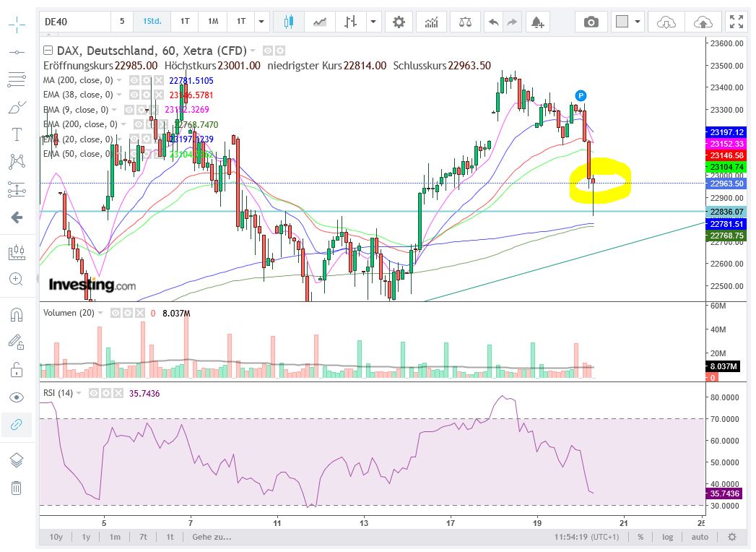The height and width of the screenshot is (552, 756).
Task: Open the brush drawing tool in sidebar
Action: click(x=17, y=106)
